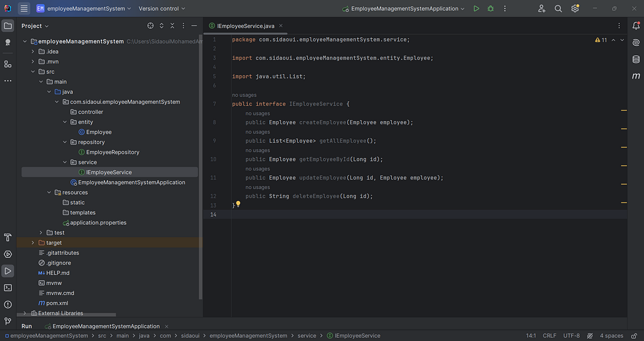The image size is (644, 341).
Task: Open the Problems tool window
Action: pyautogui.click(x=8, y=305)
